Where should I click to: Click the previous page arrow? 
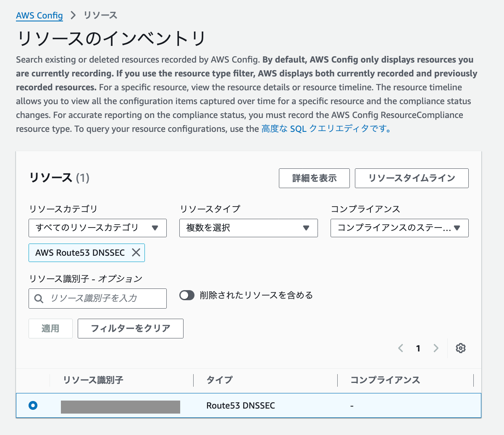tap(400, 348)
